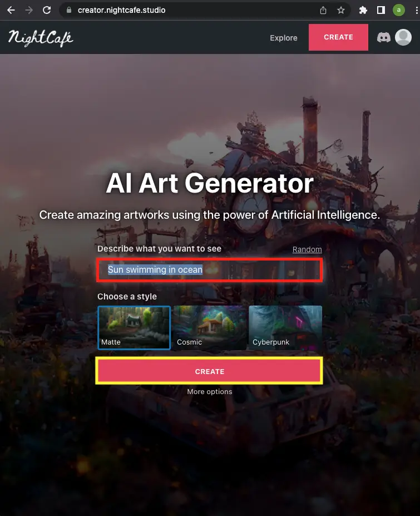The height and width of the screenshot is (516, 420).
Task: Open the user account avatar
Action: tap(403, 37)
